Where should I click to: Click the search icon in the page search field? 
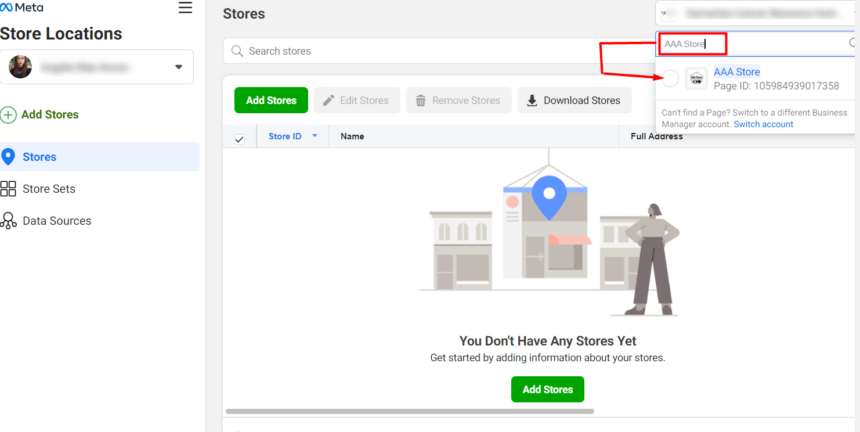coord(853,43)
